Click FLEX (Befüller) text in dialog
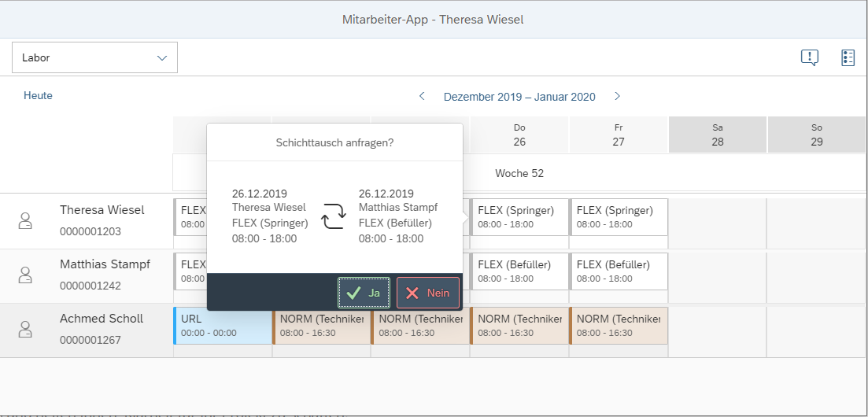Image resolution: width=868 pixels, height=417 pixels. [395, 223]
